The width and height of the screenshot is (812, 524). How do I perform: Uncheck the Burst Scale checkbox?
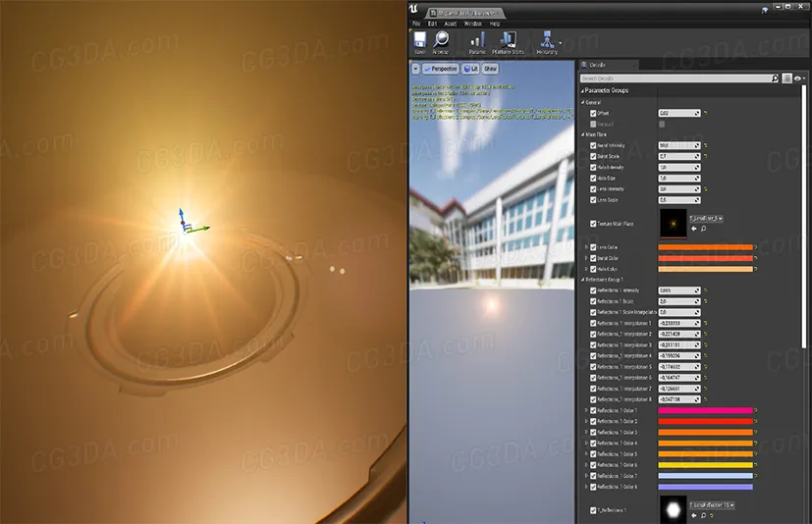click(593, 156)
